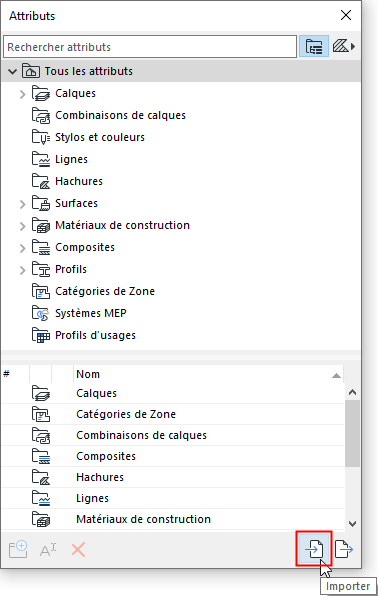The height and width of the screenshot is (596, 378).
Task: Open the attribute type filter dropdown
Action: (x=344, y=46)
